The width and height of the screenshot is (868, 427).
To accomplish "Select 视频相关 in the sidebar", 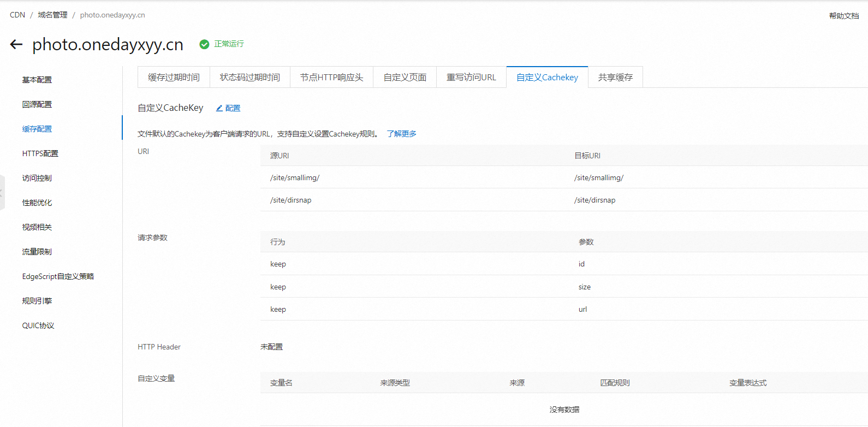I will (x=37, y=227).
